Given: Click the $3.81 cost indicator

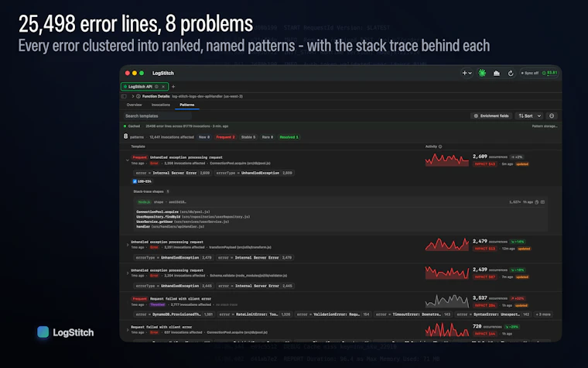Looking at the screenshot, I should (x=550, y=73).
